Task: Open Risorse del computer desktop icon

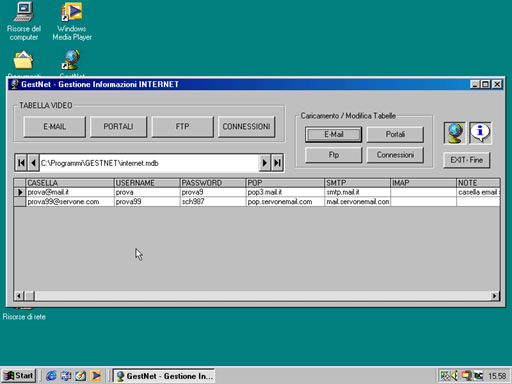Action: click(x=24, y=21)
